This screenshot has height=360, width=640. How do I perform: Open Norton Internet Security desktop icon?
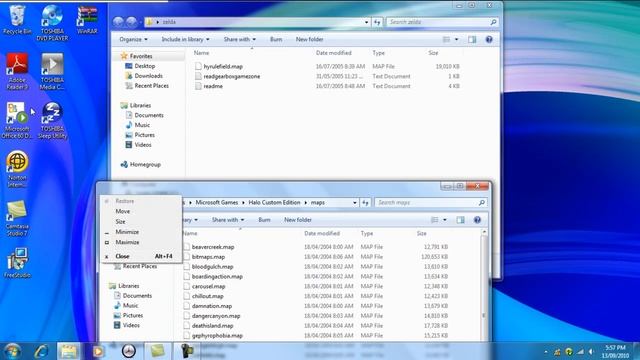point(17,169)
